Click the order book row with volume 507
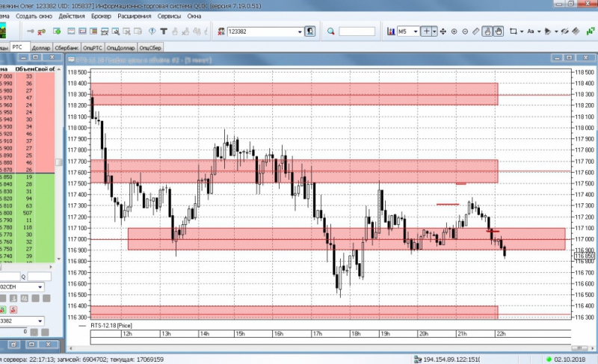The height and width of the screenshot is (364, 598). click(28, 213)
